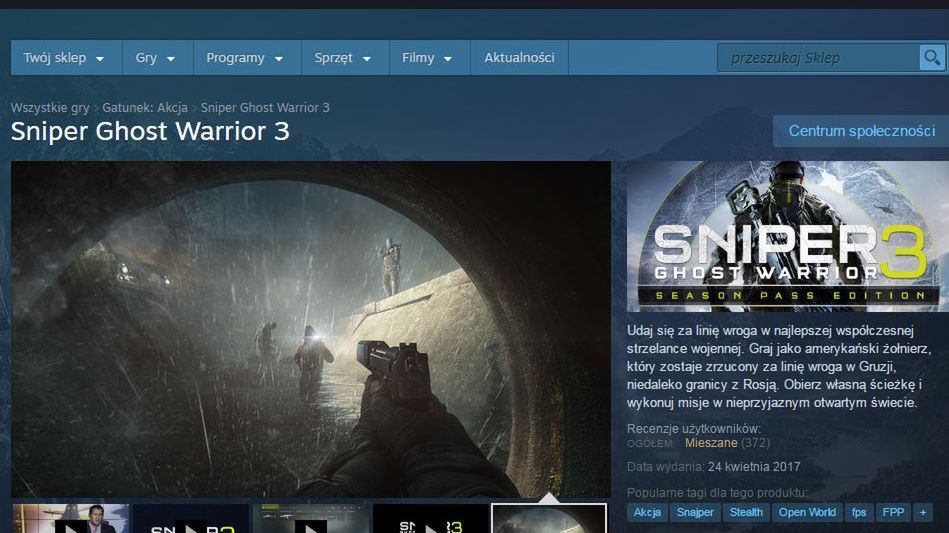949x533 pixels.
Task: Open the Gatunek: Akcja breadcrumb
Action: (x=145, y=108)
